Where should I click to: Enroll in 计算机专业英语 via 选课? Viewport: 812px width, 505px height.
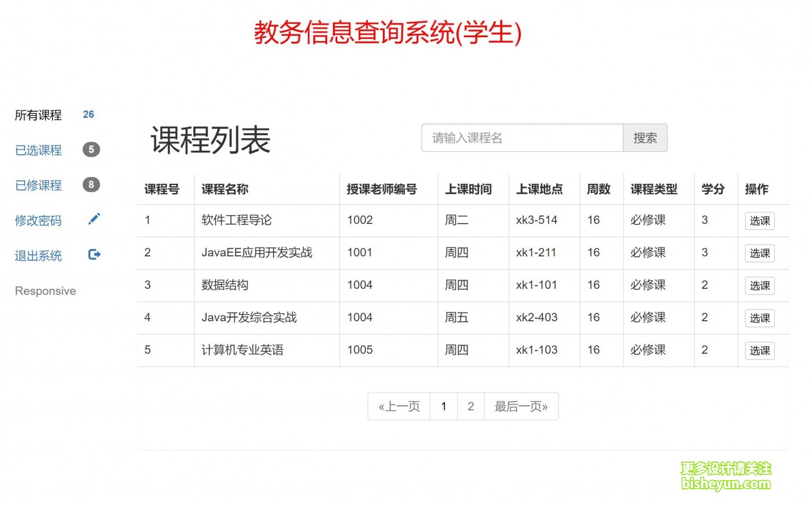[x=759, y=351]
